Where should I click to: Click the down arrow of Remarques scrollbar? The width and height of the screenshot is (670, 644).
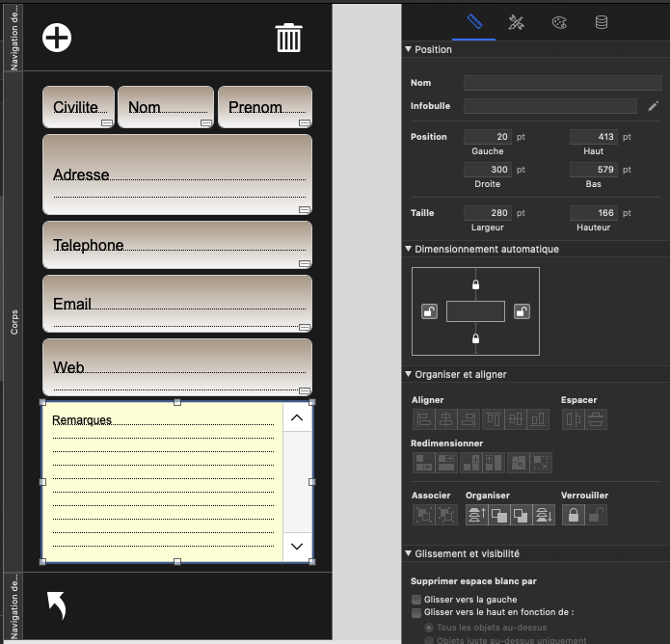(x=297, y=547)
